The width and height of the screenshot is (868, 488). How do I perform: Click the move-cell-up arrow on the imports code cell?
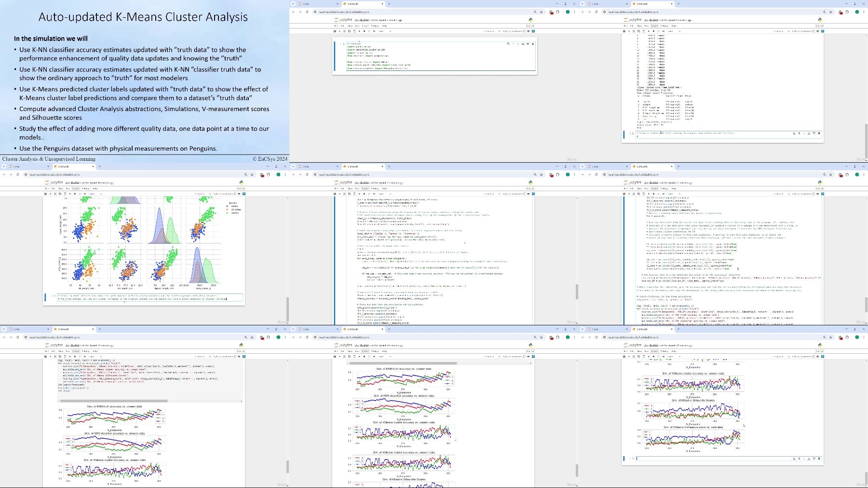513,44
